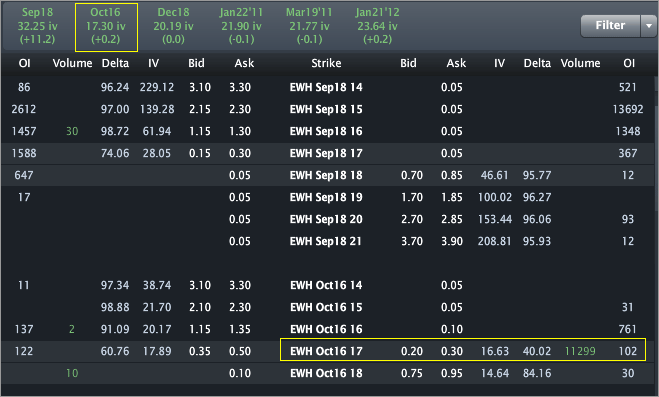Click the put delta value 84.16

tap(537, 373)
